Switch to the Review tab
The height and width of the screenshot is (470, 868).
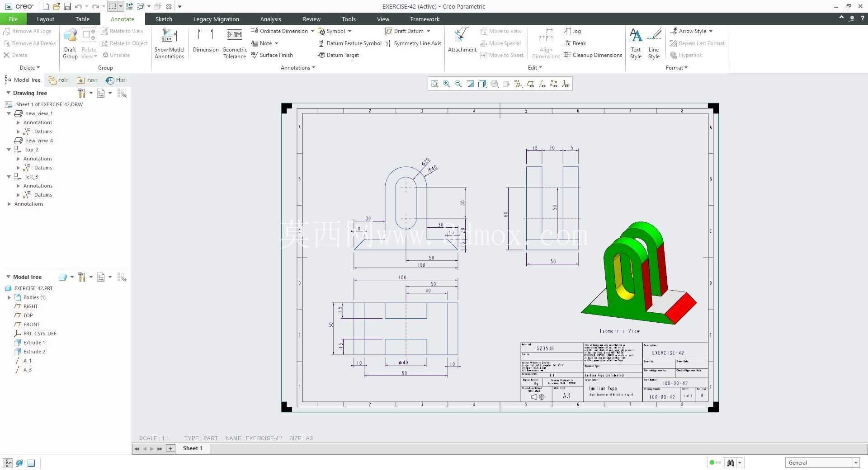(311, 19)
